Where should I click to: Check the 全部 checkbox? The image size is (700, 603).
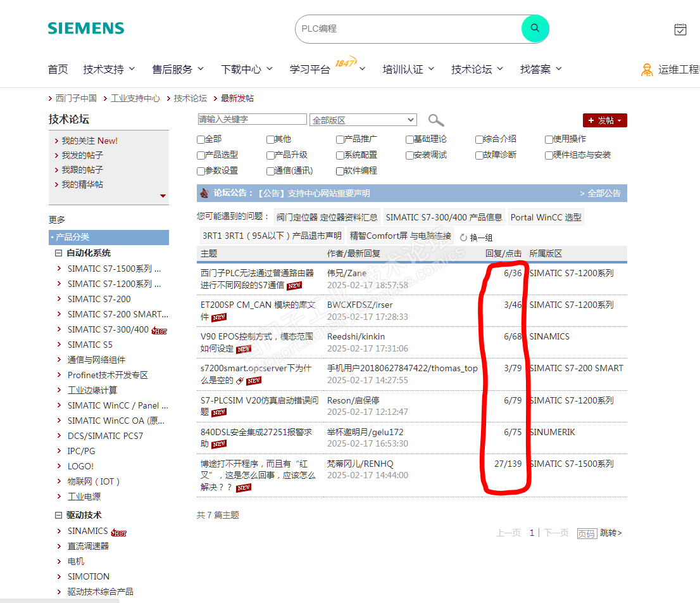pyautogui.click(x=201, y=139)
